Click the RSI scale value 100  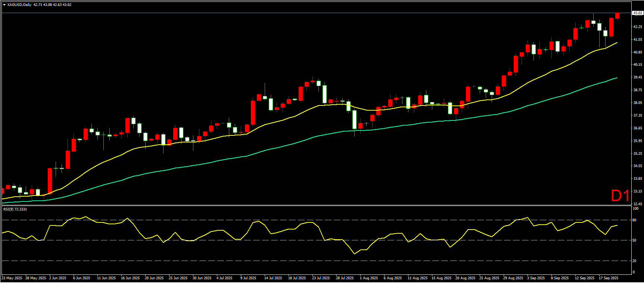pos(635,209)
